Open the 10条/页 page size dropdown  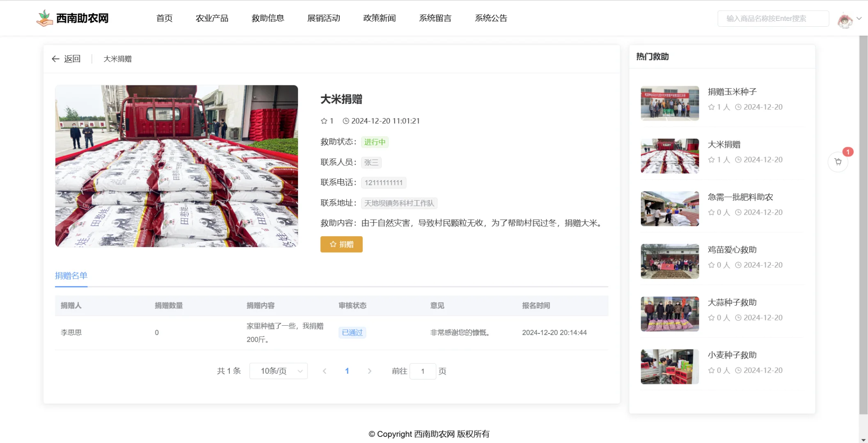point(278,371)
